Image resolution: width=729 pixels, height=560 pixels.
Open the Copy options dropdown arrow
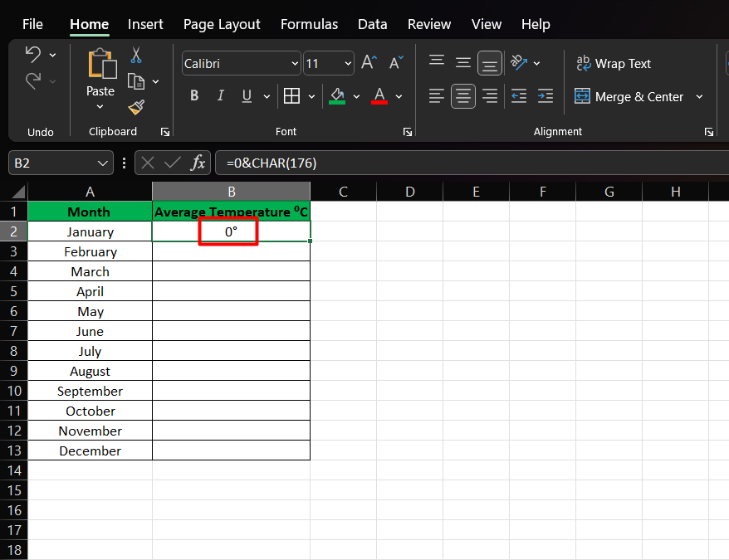(156, 82)
